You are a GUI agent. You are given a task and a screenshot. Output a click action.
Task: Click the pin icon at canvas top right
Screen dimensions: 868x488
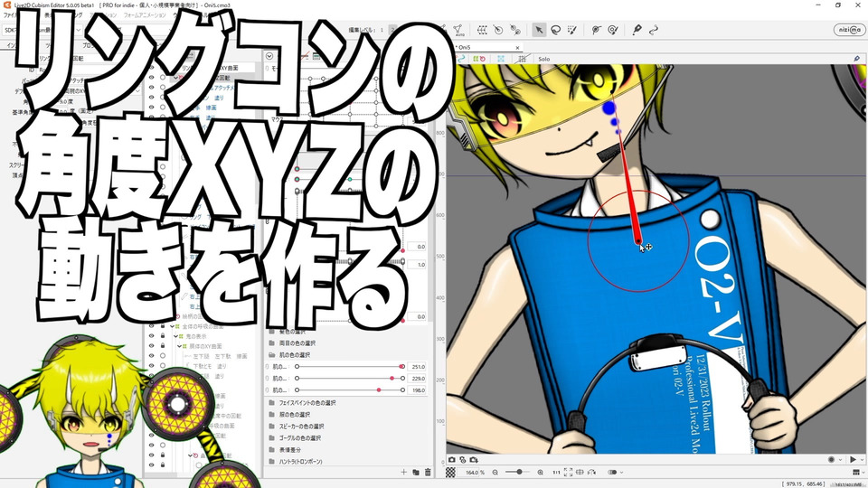pos(856,59)
